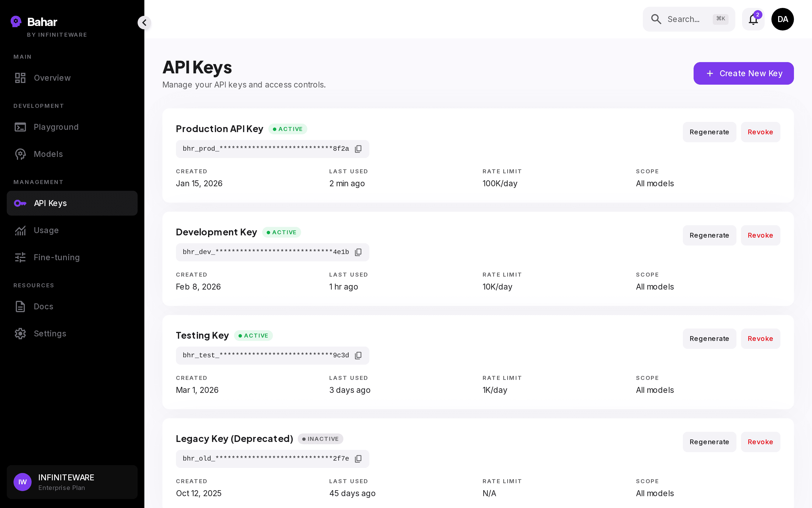Click Development Key ACTIVE badge
This screenshot has height=508, width=812.
(x=281, y=232)
